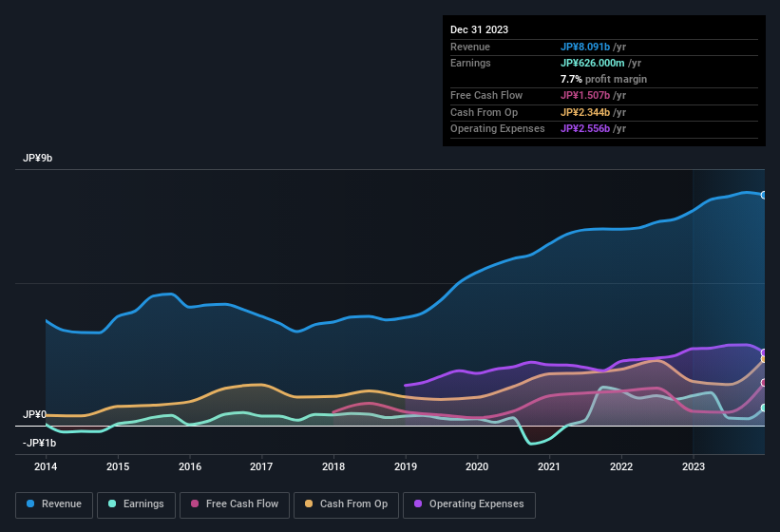Click the 7.7% profit margin text
Screen dimensions: 780x532
coord(603,79)
